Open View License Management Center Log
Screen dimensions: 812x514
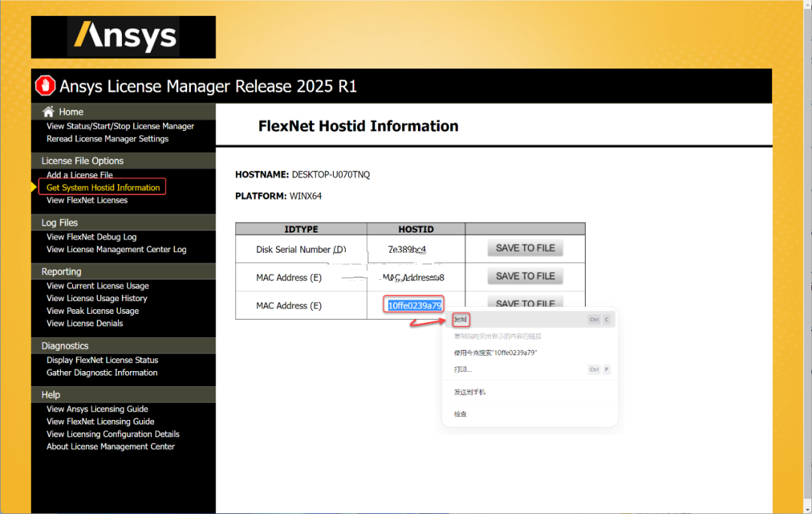click(x=117, y=249)
